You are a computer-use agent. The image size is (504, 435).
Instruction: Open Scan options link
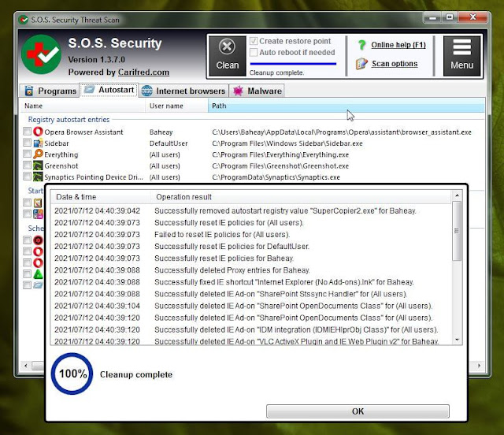pyautogui.click(x=395, y=63)
